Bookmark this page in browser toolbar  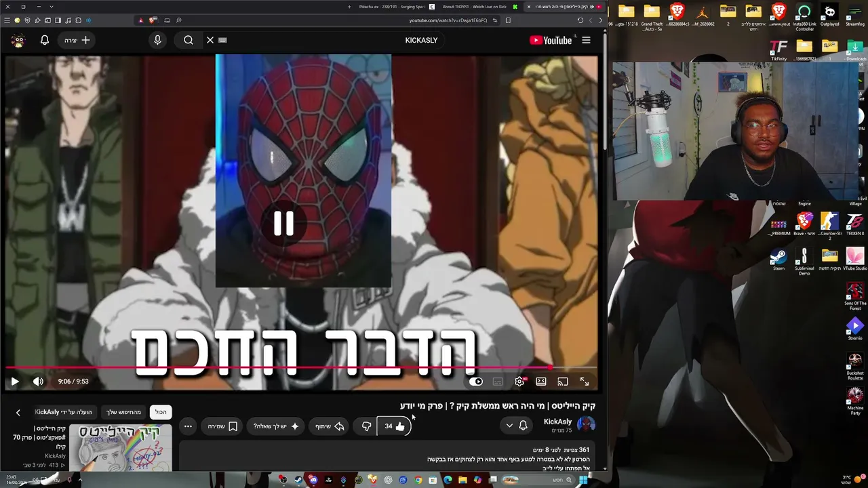(x=508, y=20)
